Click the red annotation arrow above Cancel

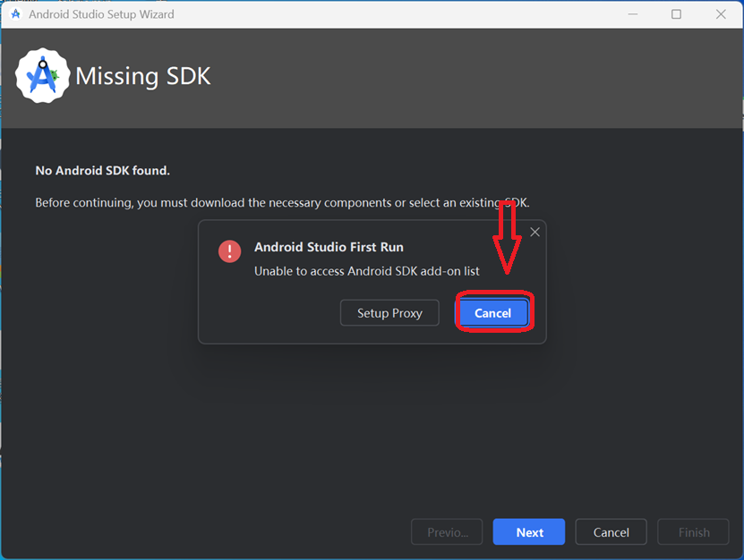click(508, 238)
